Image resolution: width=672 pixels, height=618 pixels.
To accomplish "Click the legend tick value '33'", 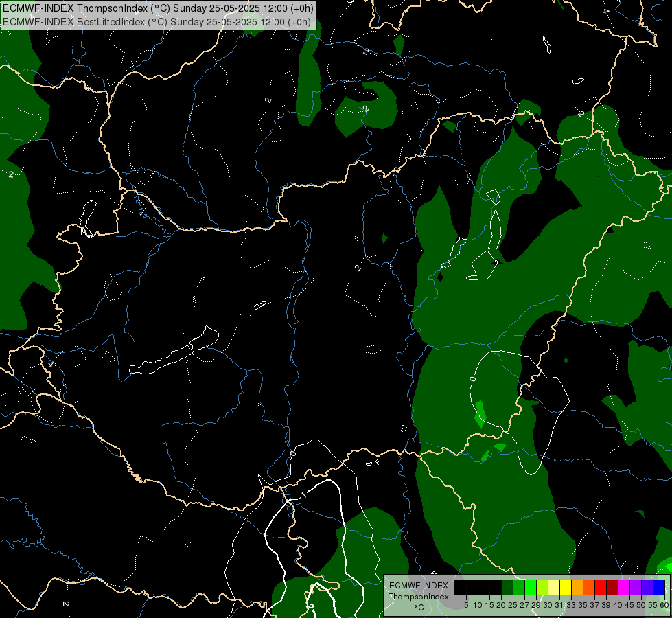I will (x=571, y=605).
